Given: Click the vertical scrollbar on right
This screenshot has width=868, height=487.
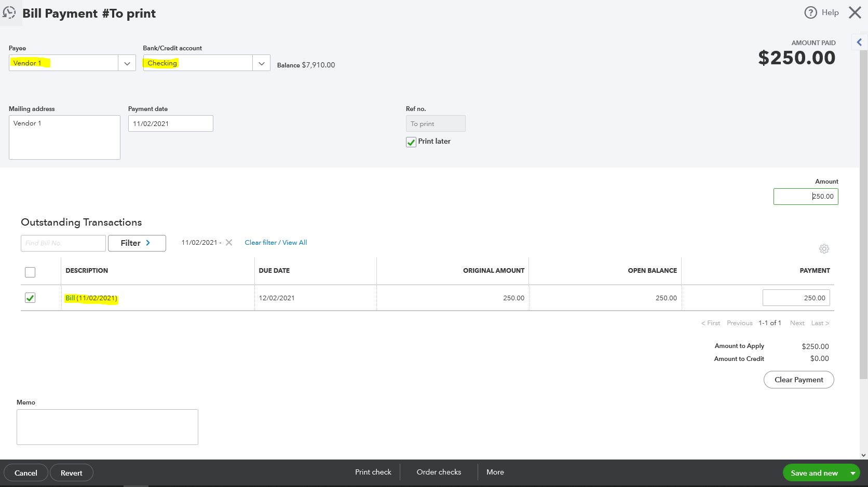Looking at the screenshot, I should 863,207.
